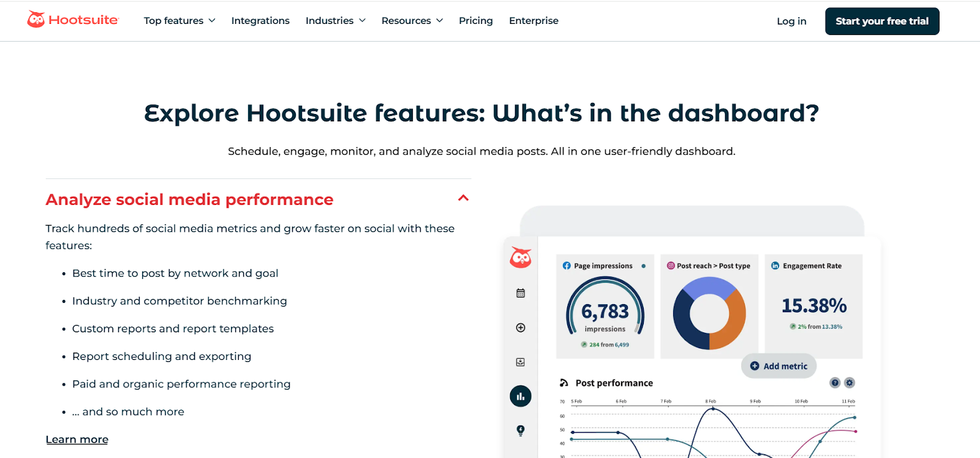Click the Post reach > Post type label
The width and height of the screenshot is (980, 458).
714,265
